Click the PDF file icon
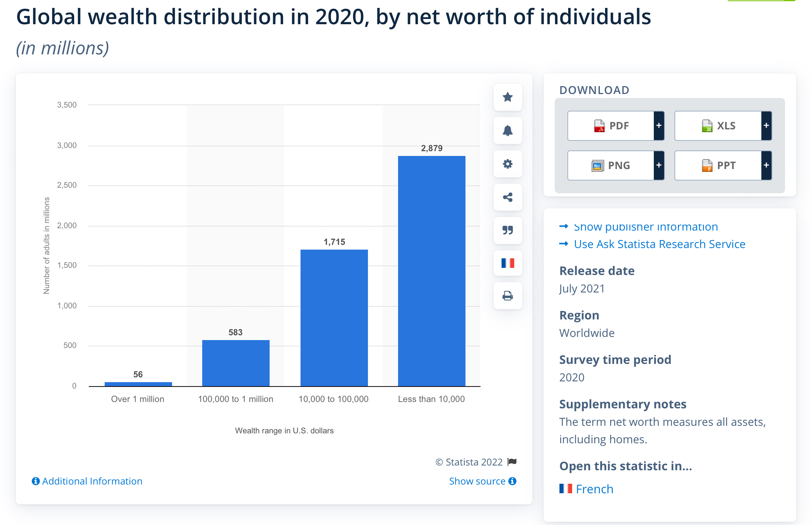 pyautogui.click(x=599, y=126)
